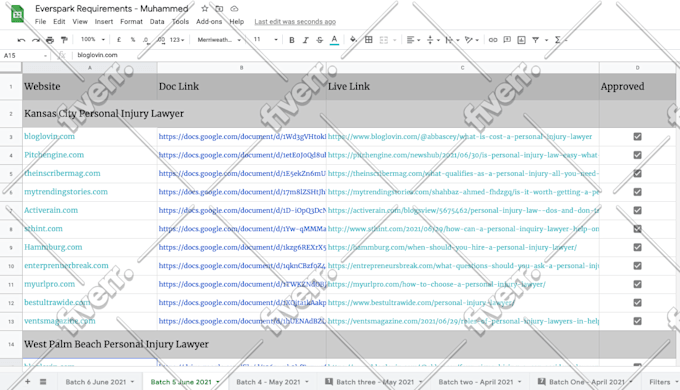Open the Data menu
680x390 pixels.
click(157, 22)
